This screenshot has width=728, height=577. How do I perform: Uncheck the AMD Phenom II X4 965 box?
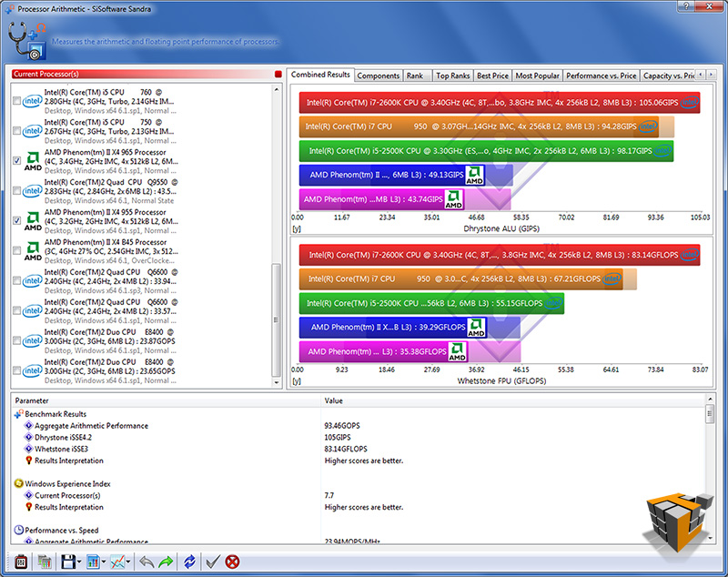16,160
